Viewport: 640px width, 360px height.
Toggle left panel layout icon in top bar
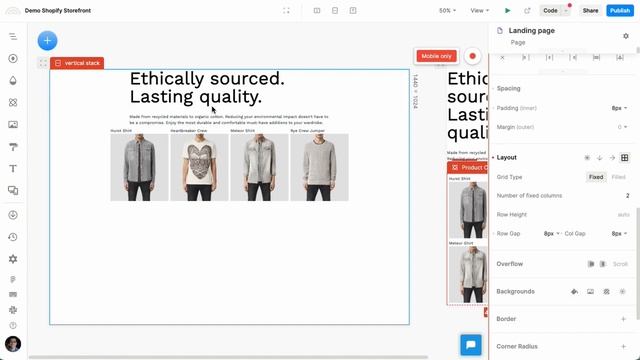point(317,11)
